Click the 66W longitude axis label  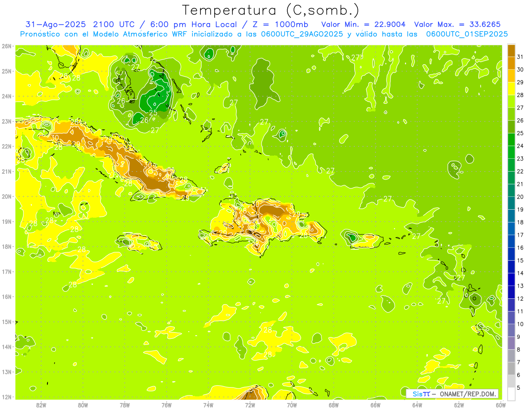(x=376, y=405)
